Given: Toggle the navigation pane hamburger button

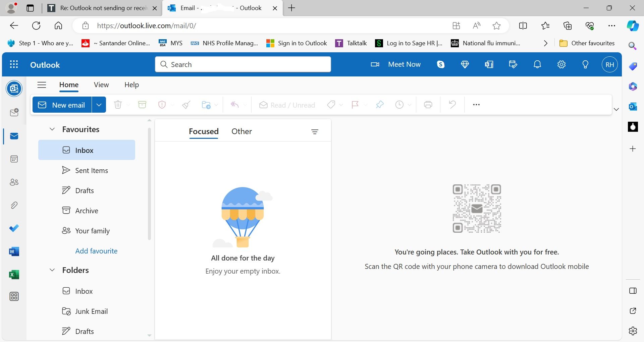Looking at the screenshot, I should click(42, 85).
